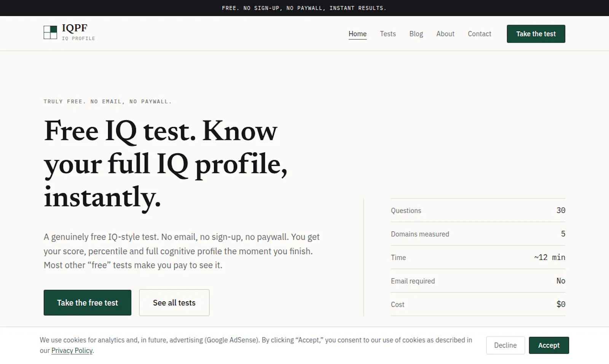Click the '30' questions value
The image size is (609, 364).
[x=561, y=210]
